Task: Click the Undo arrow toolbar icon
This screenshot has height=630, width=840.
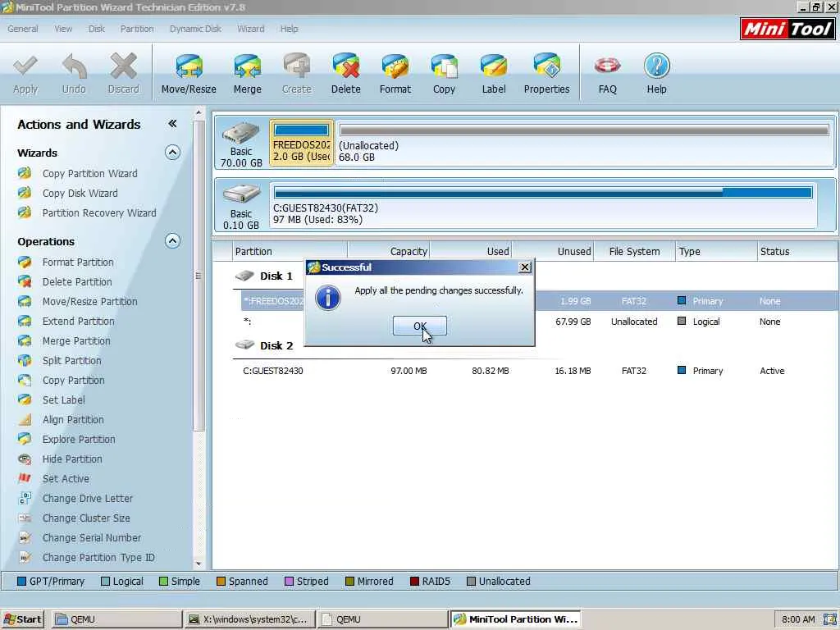Action: [x=74, y=74]
